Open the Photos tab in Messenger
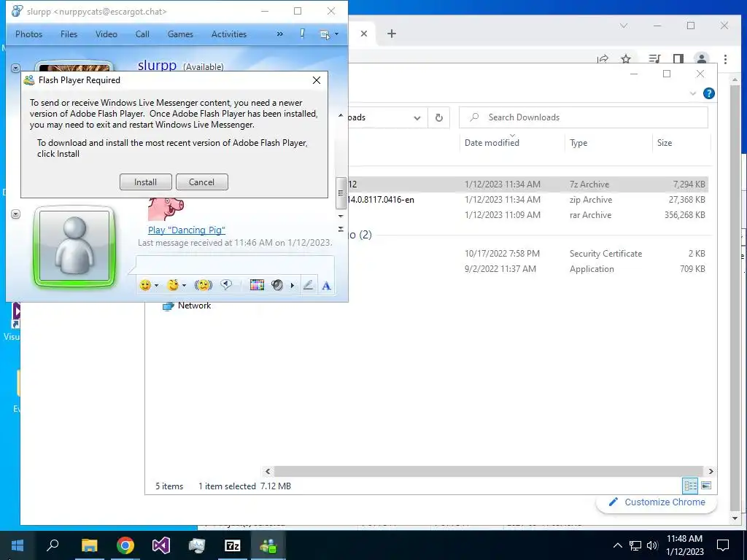The width and height of the screenshot is (747, 560). pyautogui.click(x=28, y=34)
